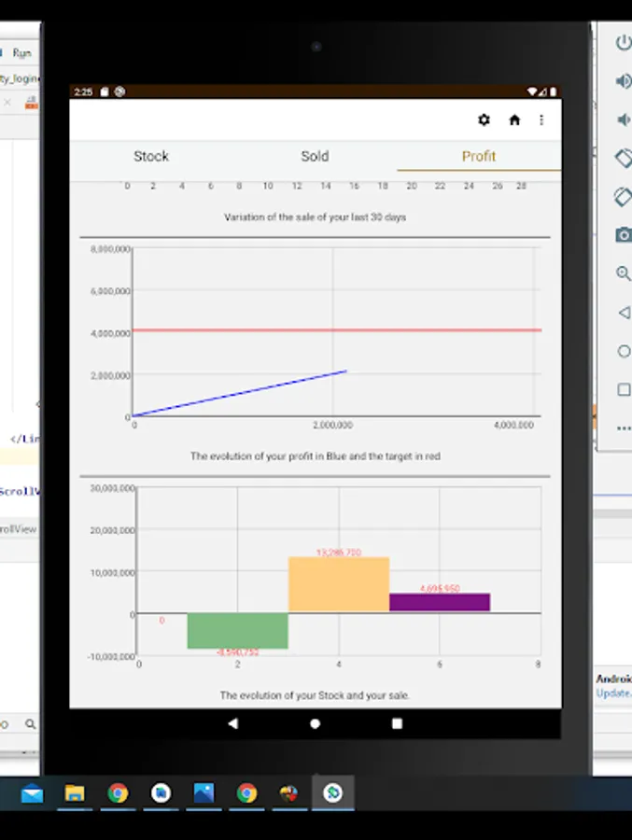Viewport: 632px width, 840px height.
Task: Click 'Variation of the sale' caption
Action: tap(316, 217)
